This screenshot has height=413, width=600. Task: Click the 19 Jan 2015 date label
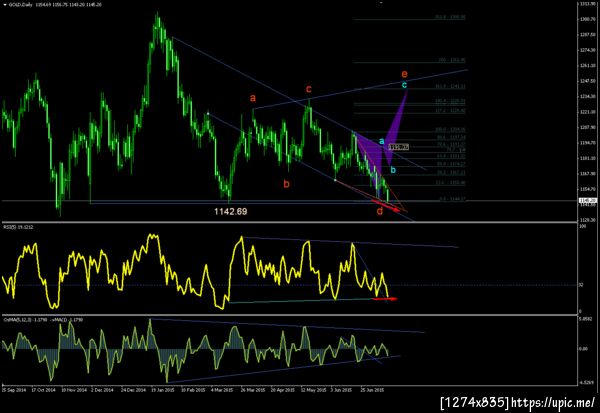pos(163,390)
